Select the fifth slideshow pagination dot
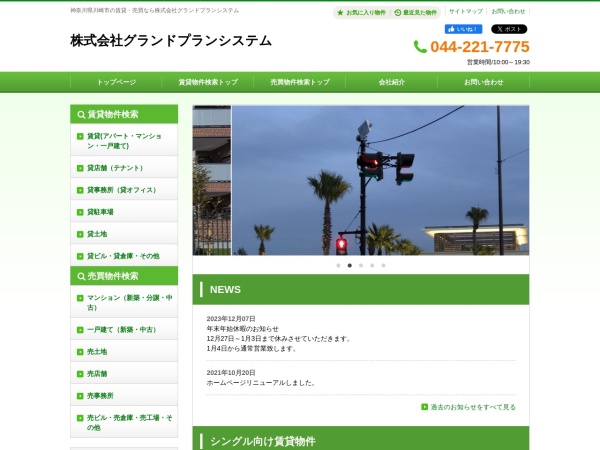This screenshot has height=450, width=600. pyautogui.click(x=383, y=266)
